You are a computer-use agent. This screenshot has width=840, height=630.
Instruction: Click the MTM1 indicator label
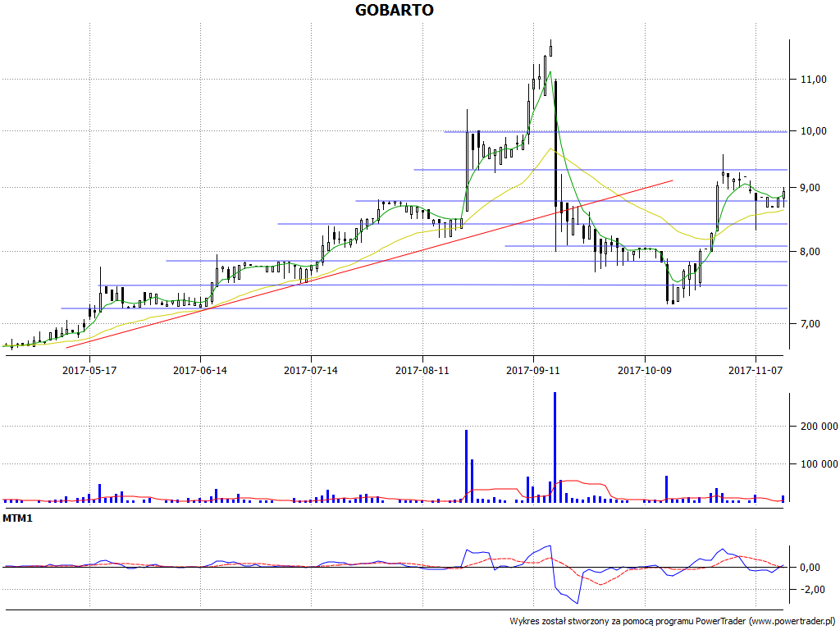tap(18, 518)
